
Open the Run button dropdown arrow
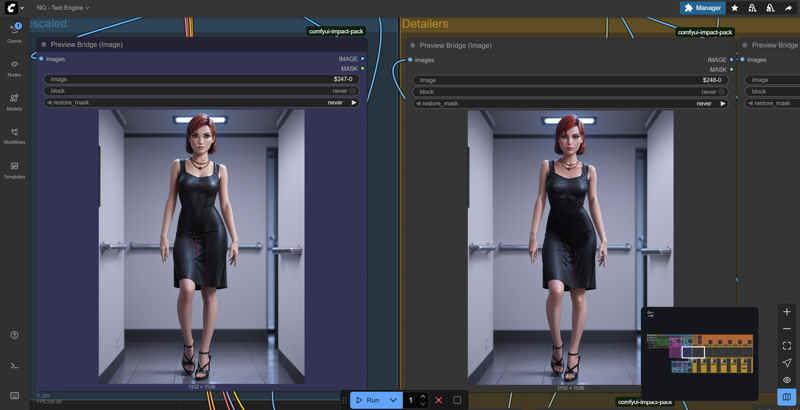(393, 400)
